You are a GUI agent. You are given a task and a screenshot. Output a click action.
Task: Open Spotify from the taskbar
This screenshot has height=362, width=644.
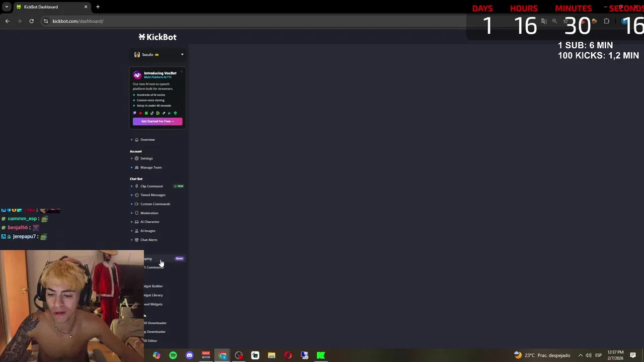click(173, 355)
